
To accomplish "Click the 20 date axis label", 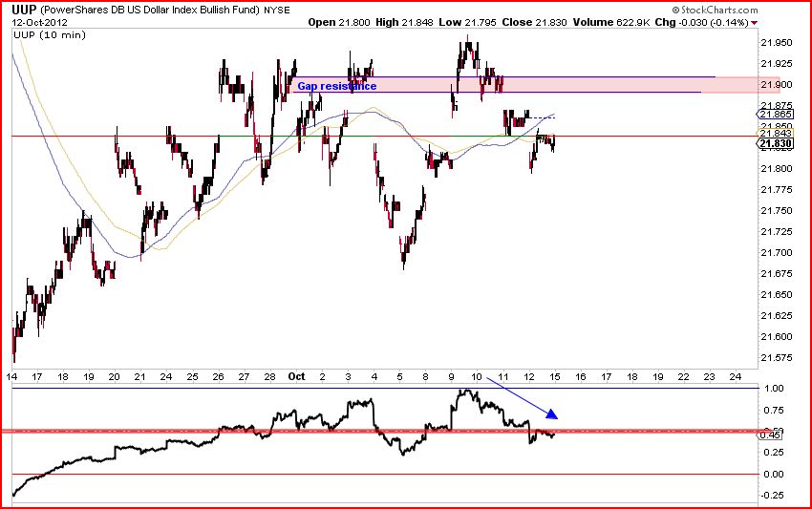I will tap(114, 376).
